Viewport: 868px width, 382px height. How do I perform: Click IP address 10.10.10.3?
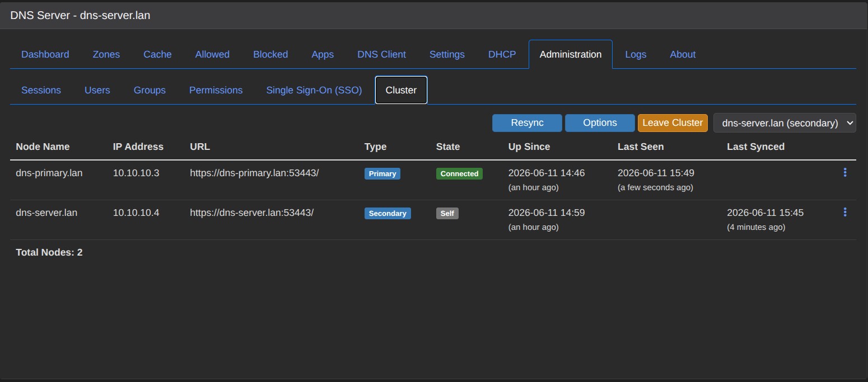[136, 173]
